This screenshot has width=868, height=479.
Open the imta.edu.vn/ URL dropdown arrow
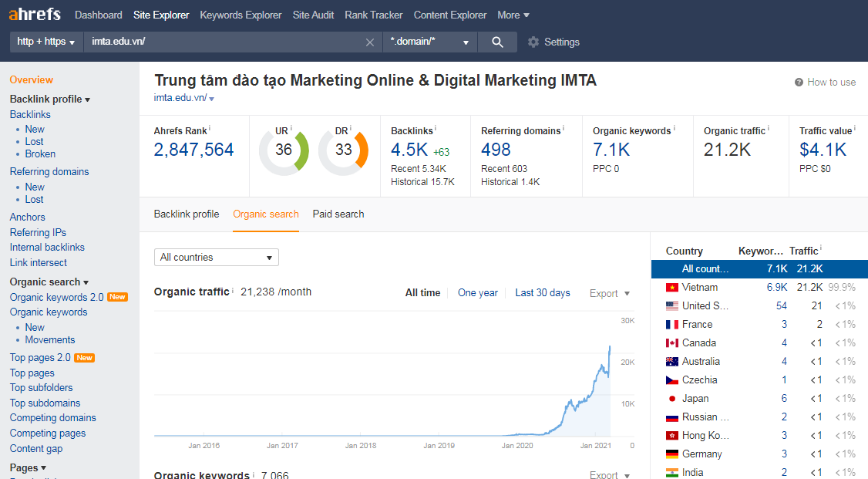[211, 99]
